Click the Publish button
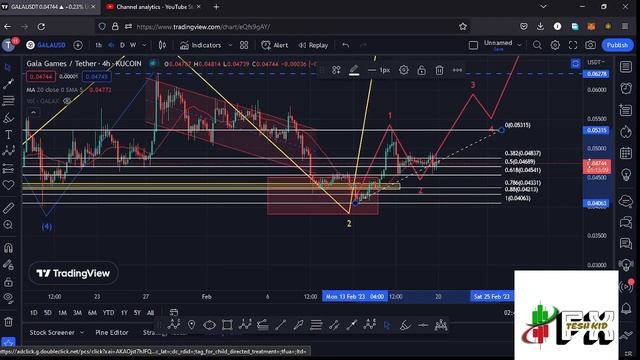 [x=617, y=45]
